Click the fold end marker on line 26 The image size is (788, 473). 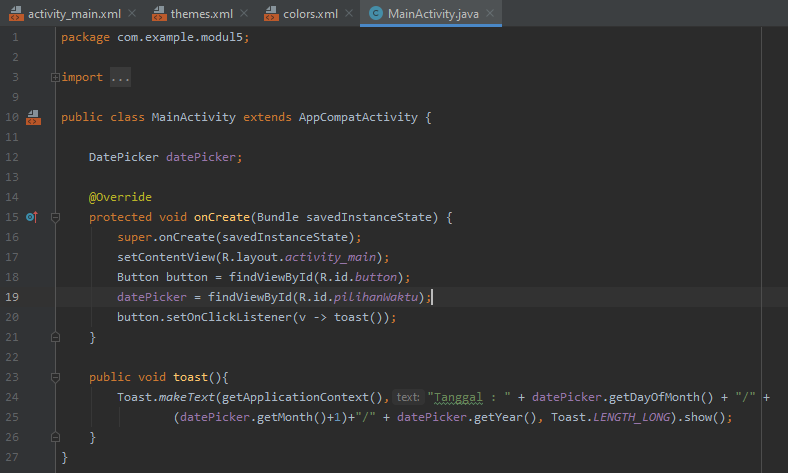point(55,437)
